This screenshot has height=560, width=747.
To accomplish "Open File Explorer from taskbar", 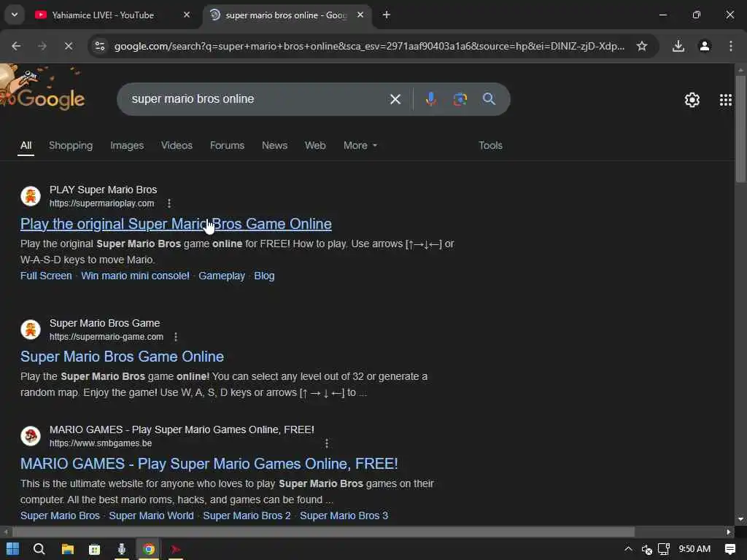I will 68,549.
